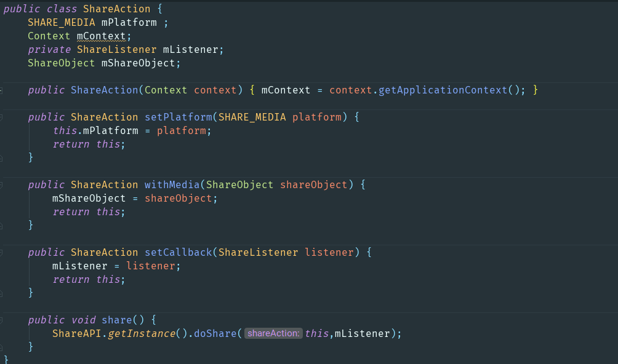Click the ShareListener type in the private field line
This screenshot has height=364, width=618.
tap(117, 50)
